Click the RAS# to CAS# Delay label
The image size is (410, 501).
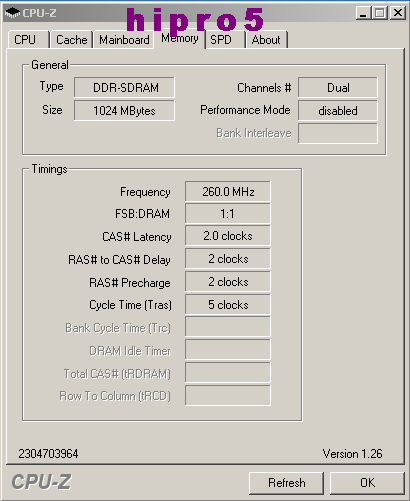point(119,260)
